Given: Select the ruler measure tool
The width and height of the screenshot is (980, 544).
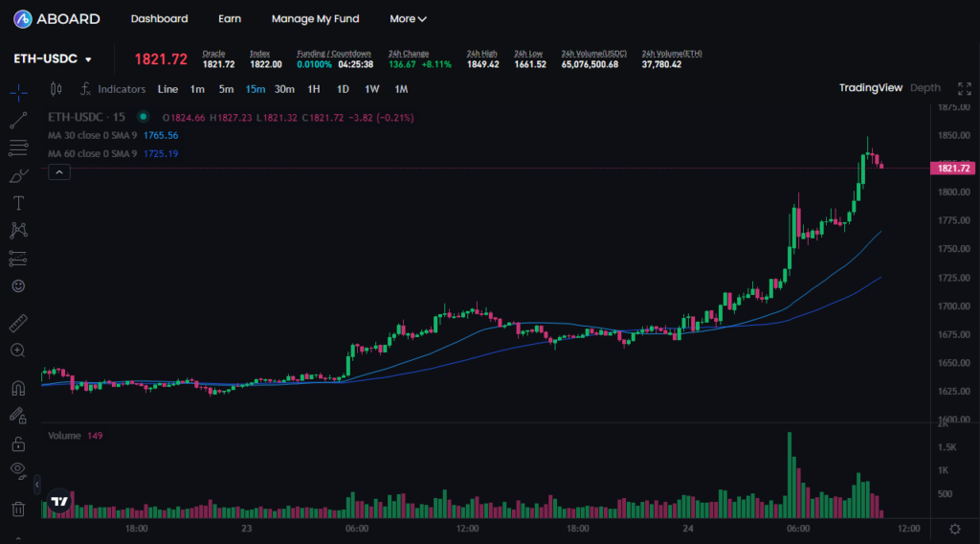Looking at the screenshot, I should [x=18, y=323].
